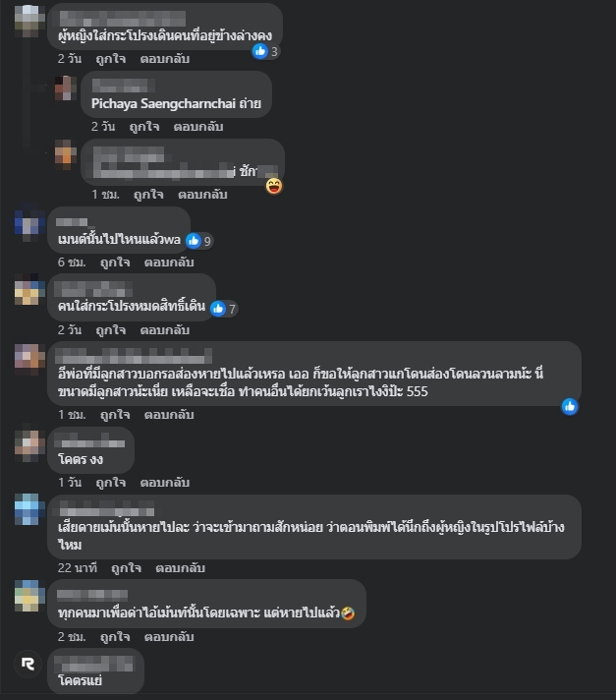Open the Pichaya Saengcharnchai mention link
Image resolution: width=616 pixels, height=700 pixels.
[x=163, y=103]
